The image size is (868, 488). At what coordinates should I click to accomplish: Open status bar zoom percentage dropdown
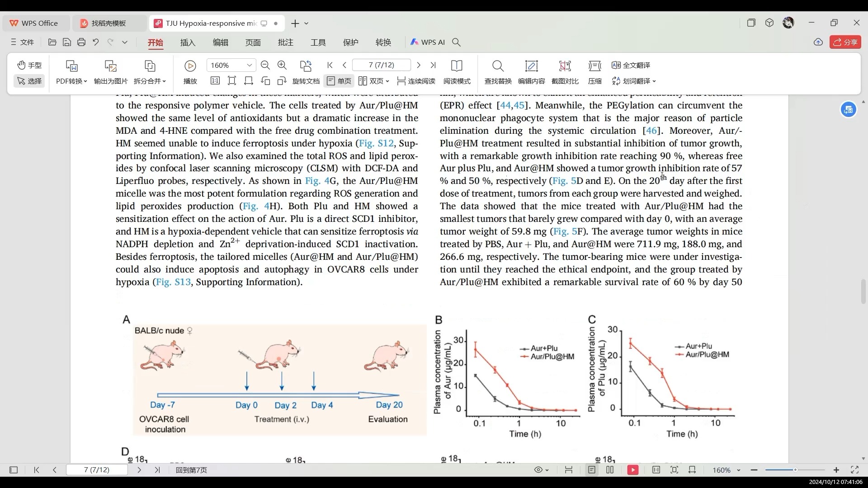point(726,470)
